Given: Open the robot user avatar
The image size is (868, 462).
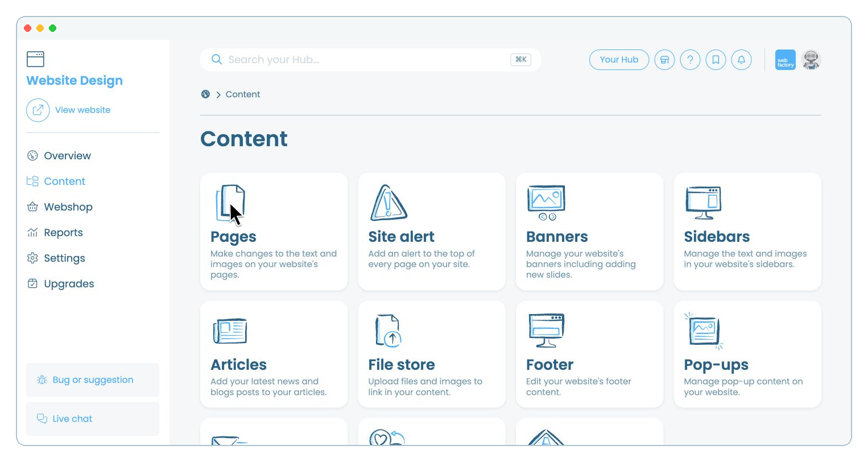Looking at the screenshot, I should (x=811, y=60).
